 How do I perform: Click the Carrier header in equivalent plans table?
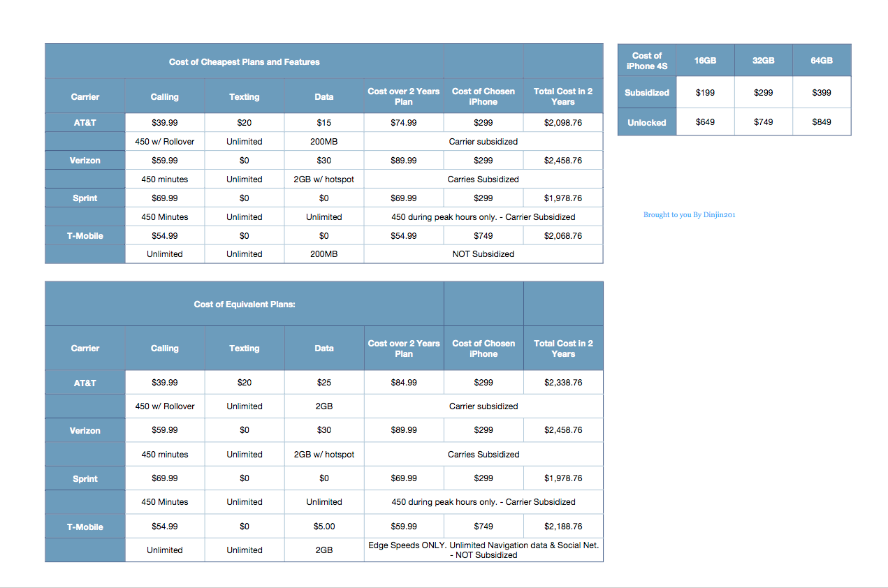point(85,348)
